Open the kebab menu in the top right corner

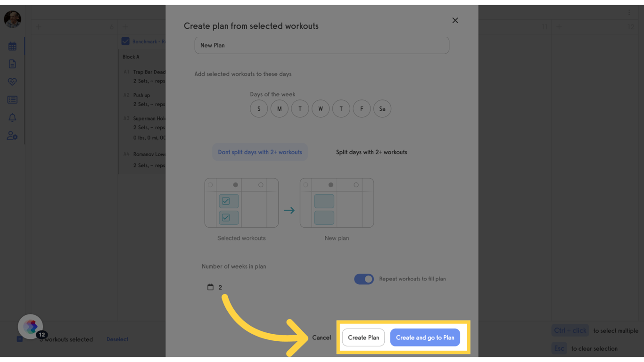tap(629, 12)
